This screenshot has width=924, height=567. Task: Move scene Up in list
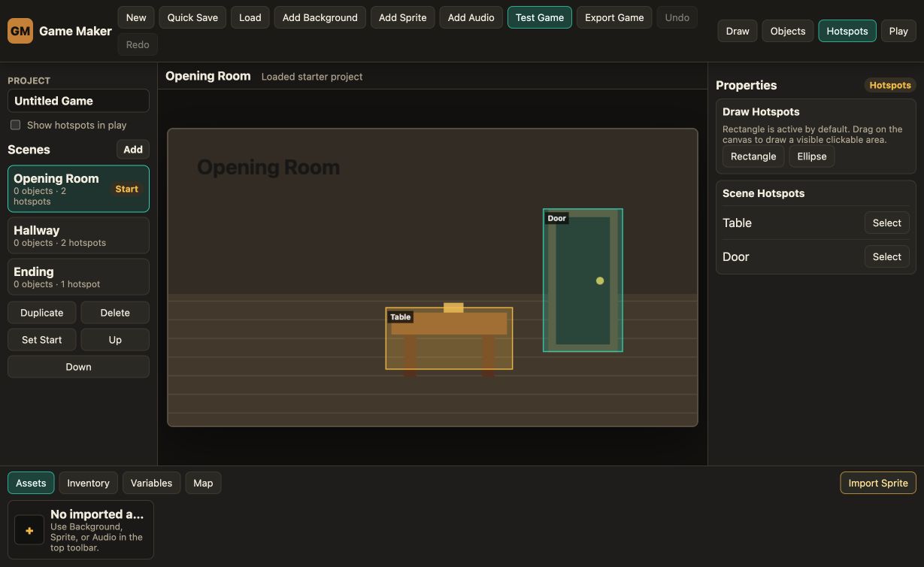tap(115, 340)
